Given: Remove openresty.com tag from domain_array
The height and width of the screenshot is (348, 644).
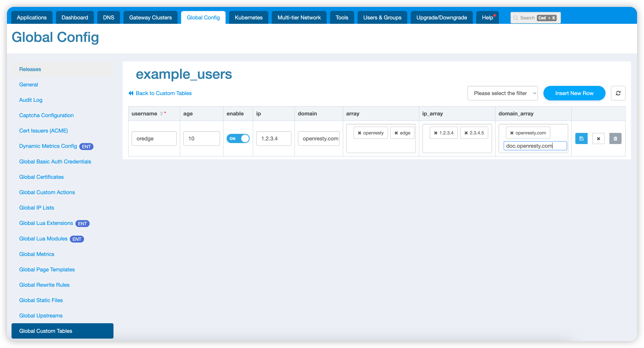Looking at the screenshot, I should [512, 133].
